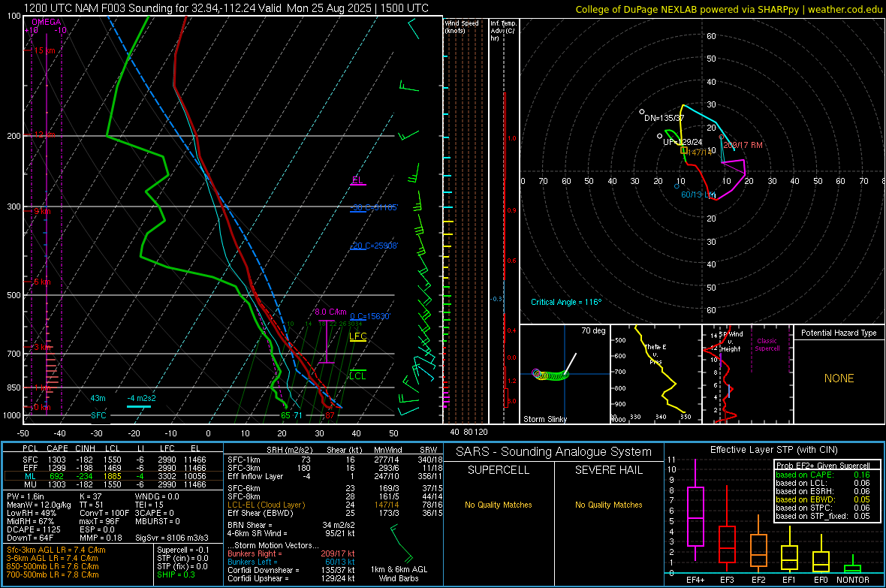This screenshot has width=886, height=588.
Task: Click the Bunkers Left storm motion line
Action: coord(291,562)
